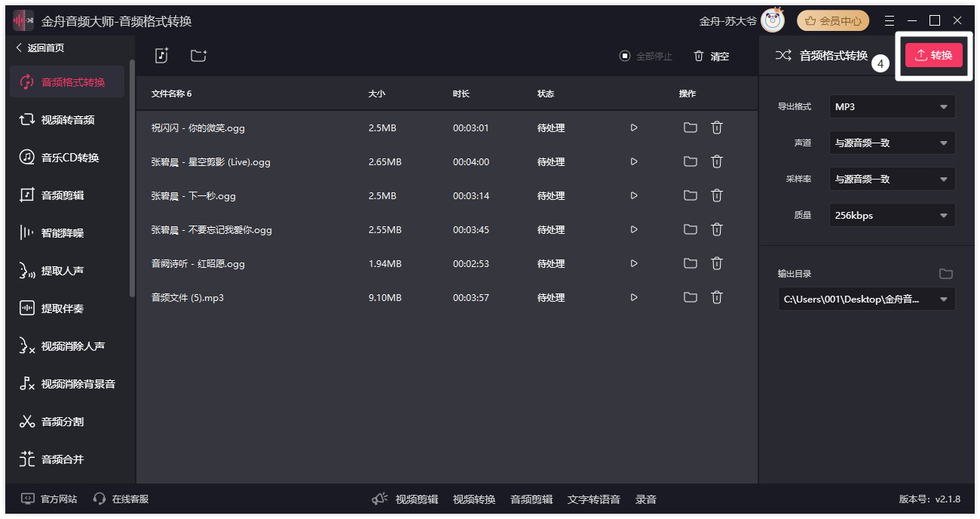This screenshot has width=980, height=519.
Task: Click the add audio file icon
Action: [161, 55]
